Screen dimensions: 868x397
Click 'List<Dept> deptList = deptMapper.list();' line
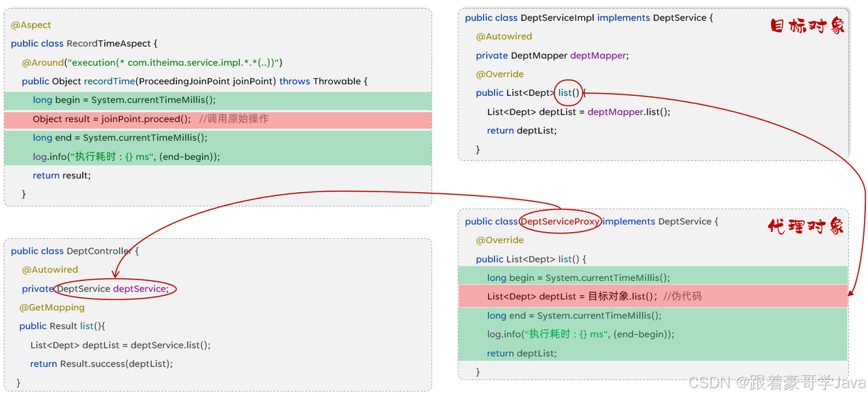(578, 112)
